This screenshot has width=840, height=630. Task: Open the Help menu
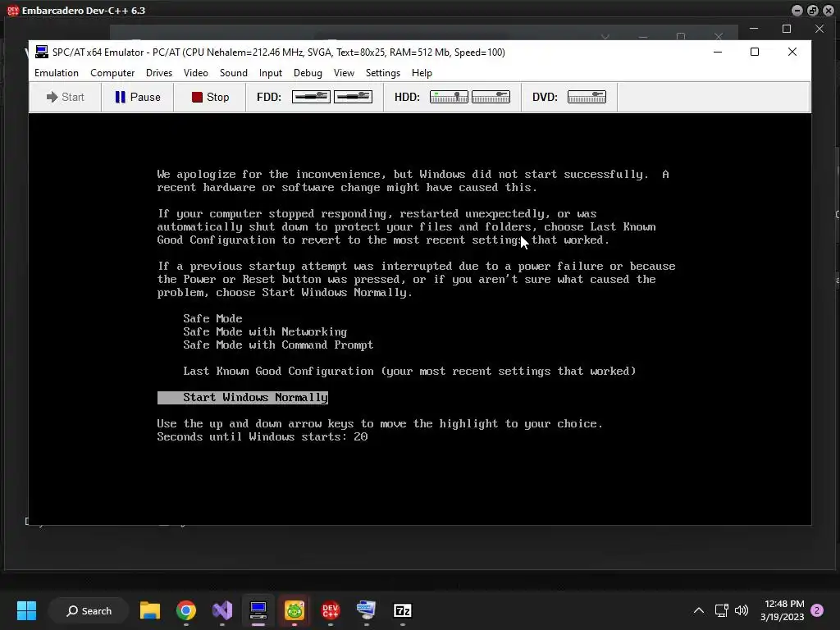click(422, 73)
